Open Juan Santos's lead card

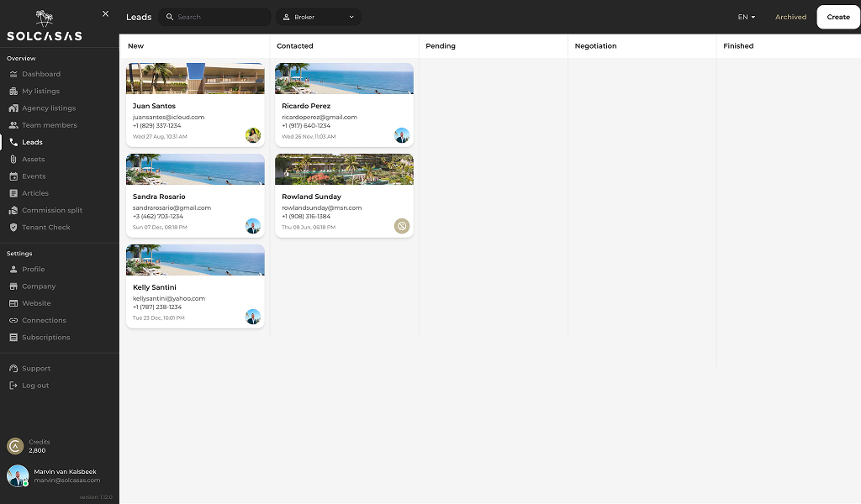[195, 105]
